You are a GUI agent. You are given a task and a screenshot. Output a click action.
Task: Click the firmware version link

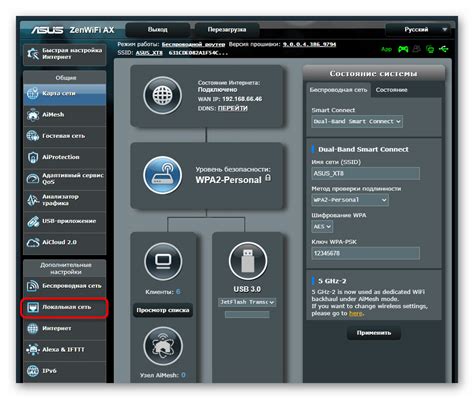click(x=309, y=44)
